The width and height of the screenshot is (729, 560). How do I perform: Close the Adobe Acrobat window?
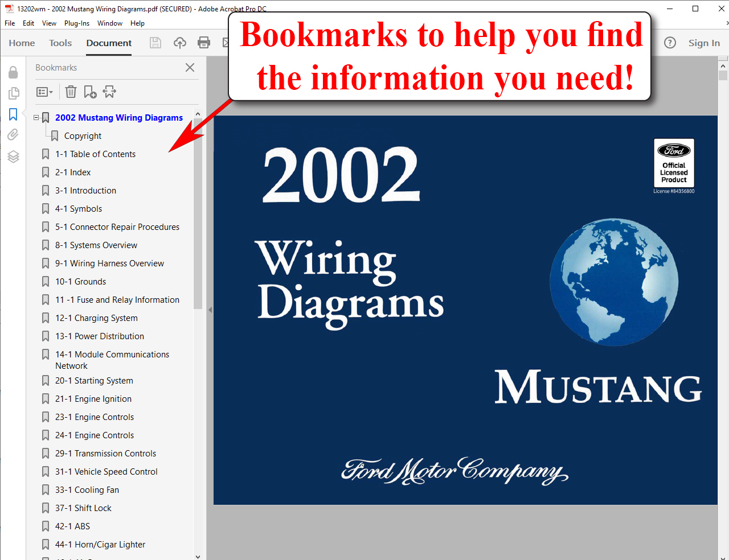click(x=721, y=9)
